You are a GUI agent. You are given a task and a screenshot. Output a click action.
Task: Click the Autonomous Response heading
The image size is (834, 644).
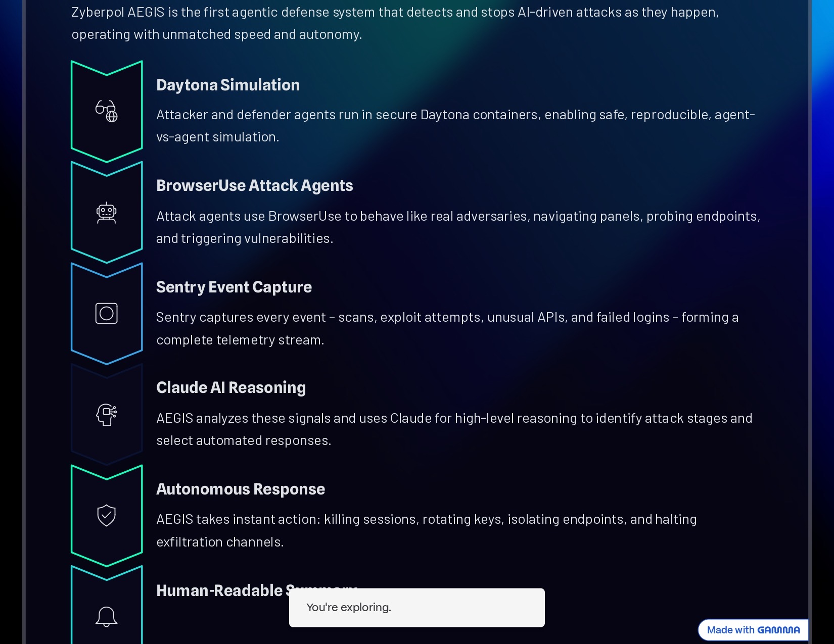[241, 489]
